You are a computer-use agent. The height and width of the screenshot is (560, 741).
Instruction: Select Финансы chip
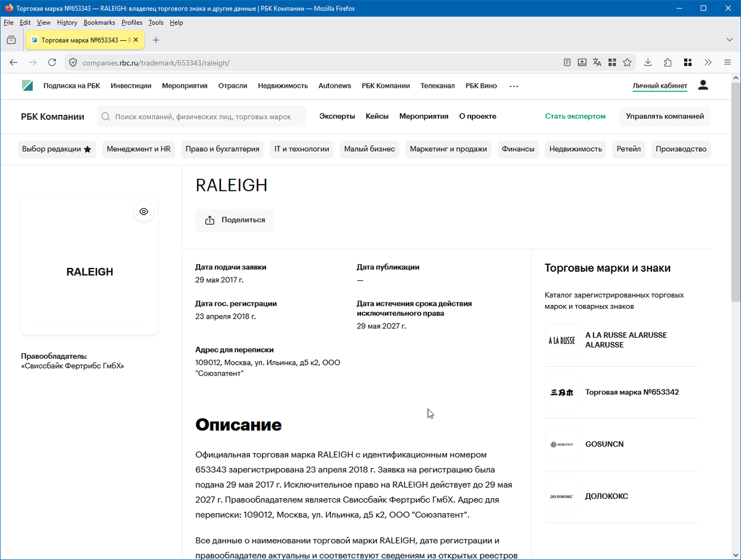[518, 149]
